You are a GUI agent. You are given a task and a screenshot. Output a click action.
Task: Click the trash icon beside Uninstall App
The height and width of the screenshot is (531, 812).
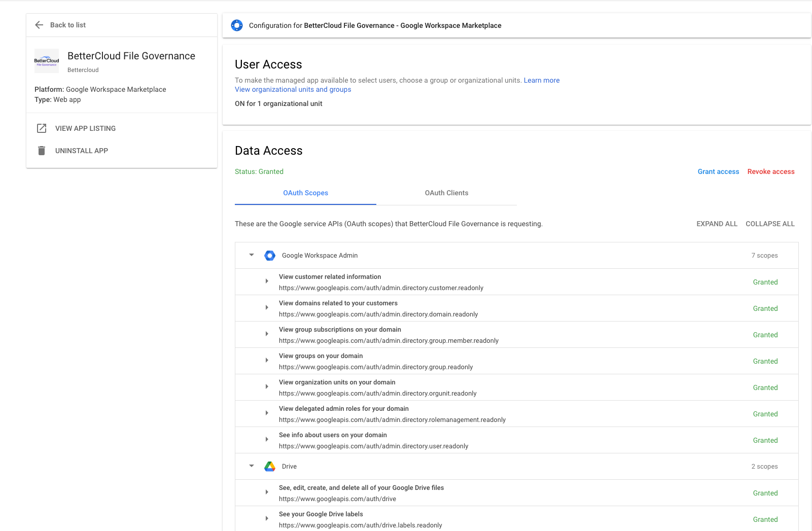(x=42, y=151)
